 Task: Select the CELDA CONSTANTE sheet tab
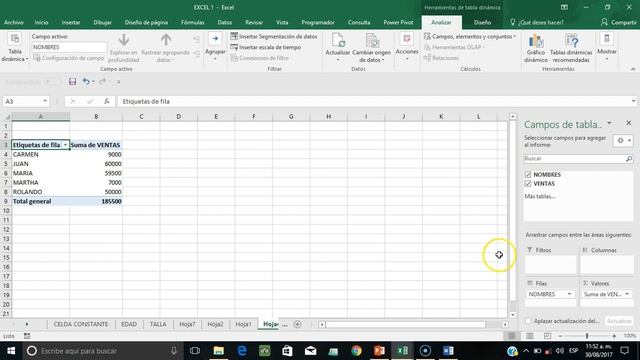coord(81,324)
